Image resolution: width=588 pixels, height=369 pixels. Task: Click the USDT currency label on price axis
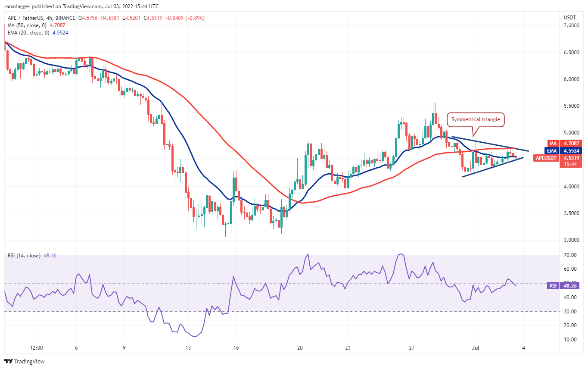coord(570,17)
